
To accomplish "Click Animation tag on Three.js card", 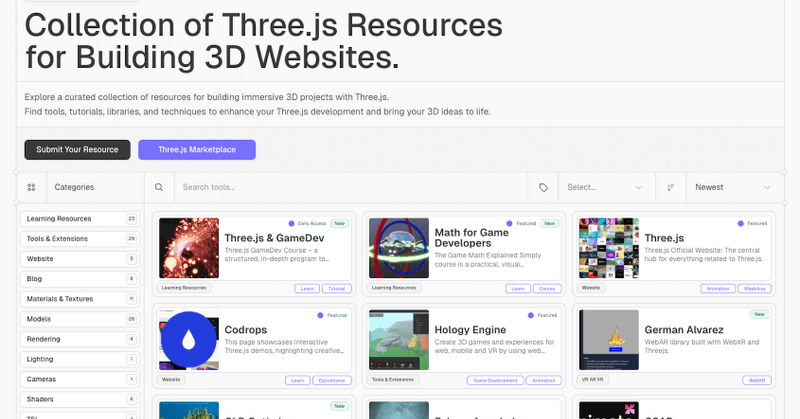I will tap(718, 288).
